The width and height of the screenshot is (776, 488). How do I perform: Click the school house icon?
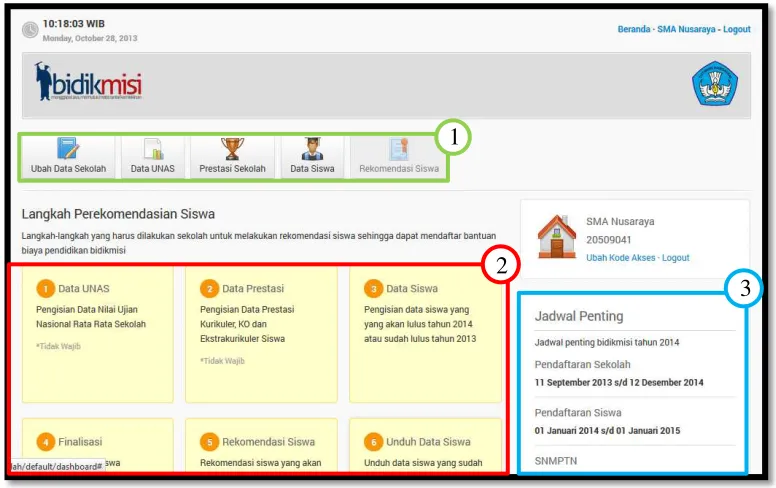coord(557,237)
